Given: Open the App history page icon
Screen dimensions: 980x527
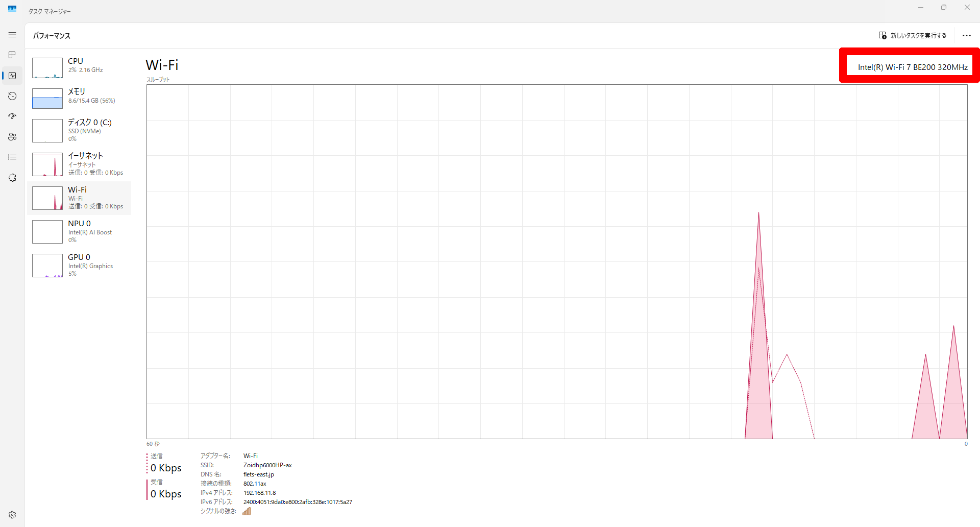Looking at the screenshot, I should coord(12,96).
